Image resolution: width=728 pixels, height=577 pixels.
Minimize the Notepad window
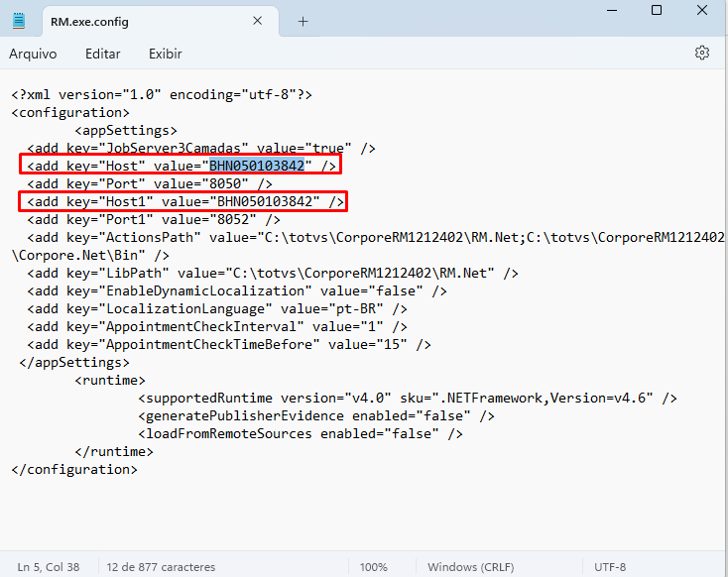coord(612,10)
